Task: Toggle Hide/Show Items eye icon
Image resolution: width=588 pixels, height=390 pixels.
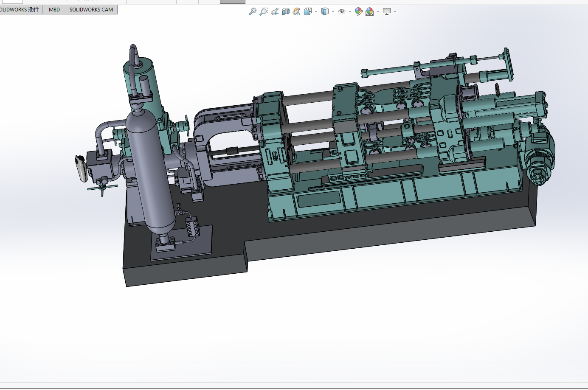Action: [x=342, y=11]
